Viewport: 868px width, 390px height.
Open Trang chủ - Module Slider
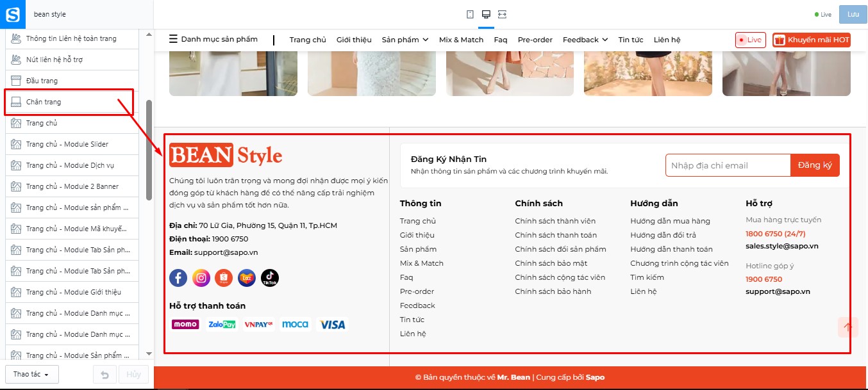pos(72,144)
